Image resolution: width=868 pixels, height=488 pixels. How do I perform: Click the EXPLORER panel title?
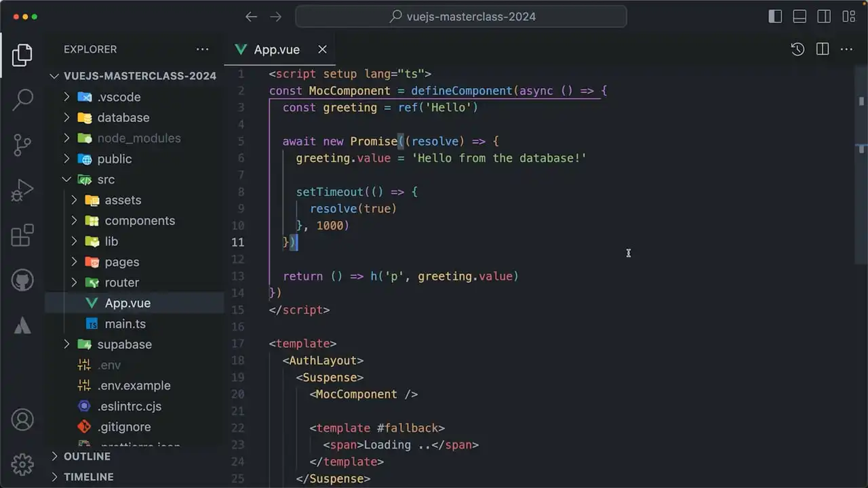tap(90, 49)
